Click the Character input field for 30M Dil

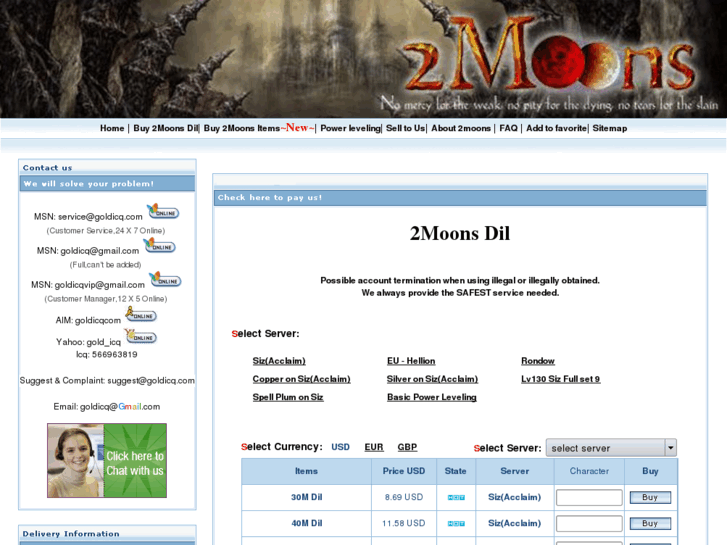(x=589, y=498)
